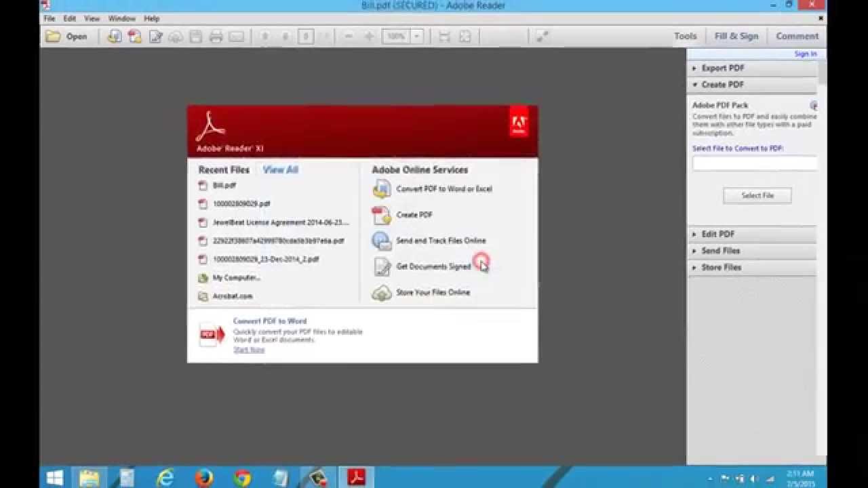Open the Help menu
The image size is (868, 488).
point(152,18)
